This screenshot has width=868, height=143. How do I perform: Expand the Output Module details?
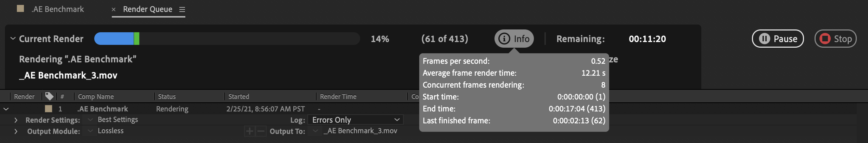point(16,131)
